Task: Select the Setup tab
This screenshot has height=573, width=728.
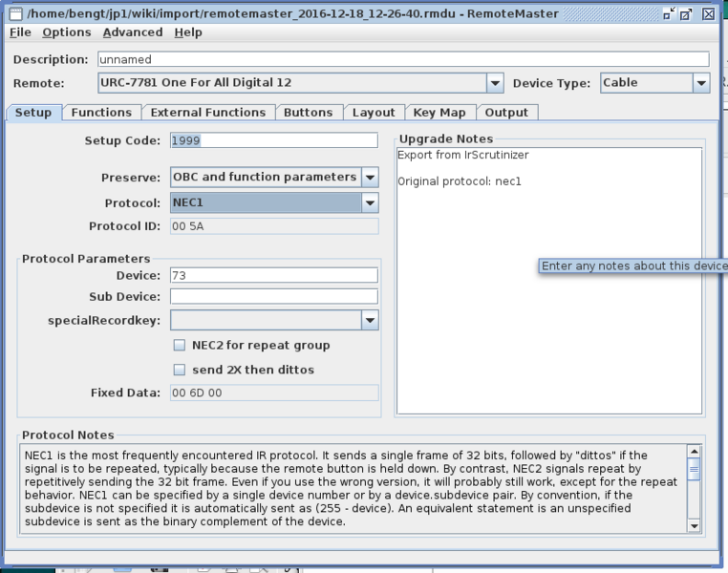Action: click(x=33, y=113)
